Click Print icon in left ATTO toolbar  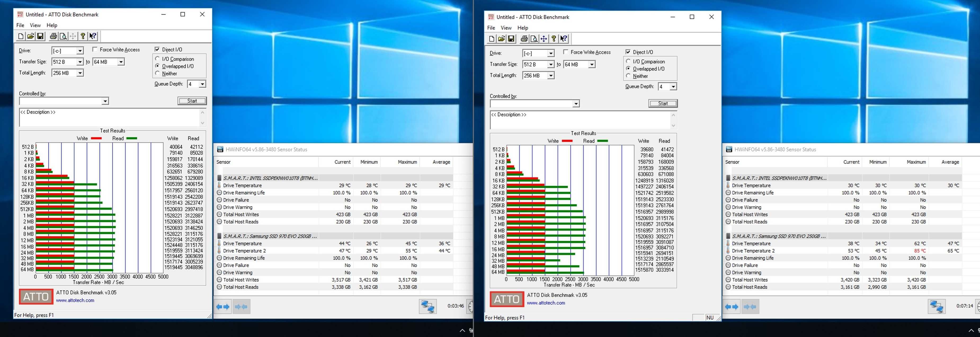pos(53,36)
